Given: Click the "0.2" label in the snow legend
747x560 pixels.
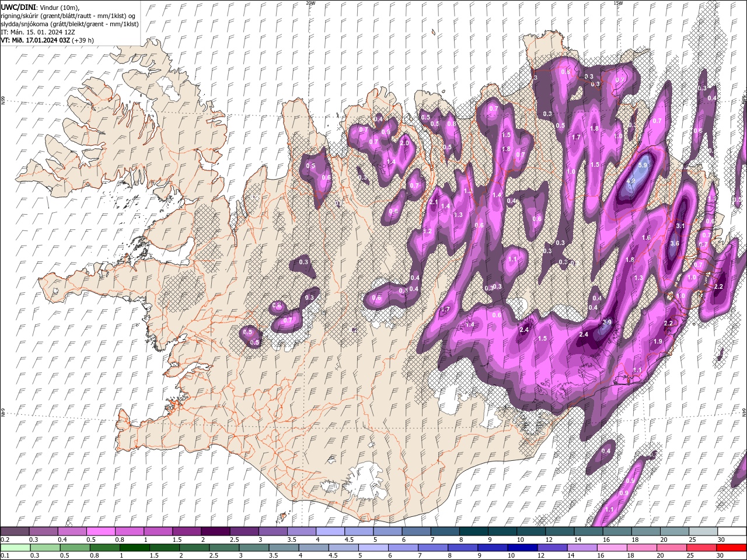Looking at the screenshot, I should (x=4, y=540).
